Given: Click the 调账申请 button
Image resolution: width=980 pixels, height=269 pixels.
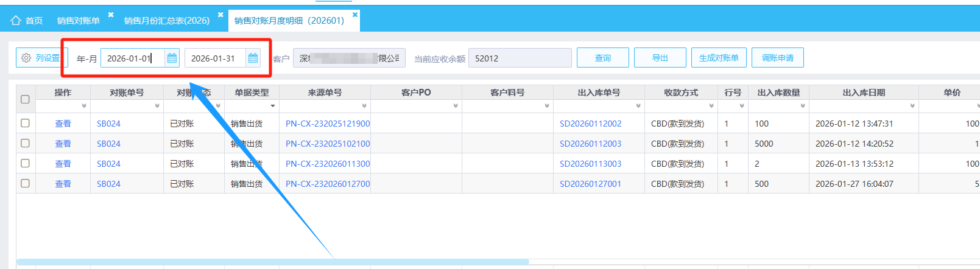Looking at the screenshot, I should [777, 58].
